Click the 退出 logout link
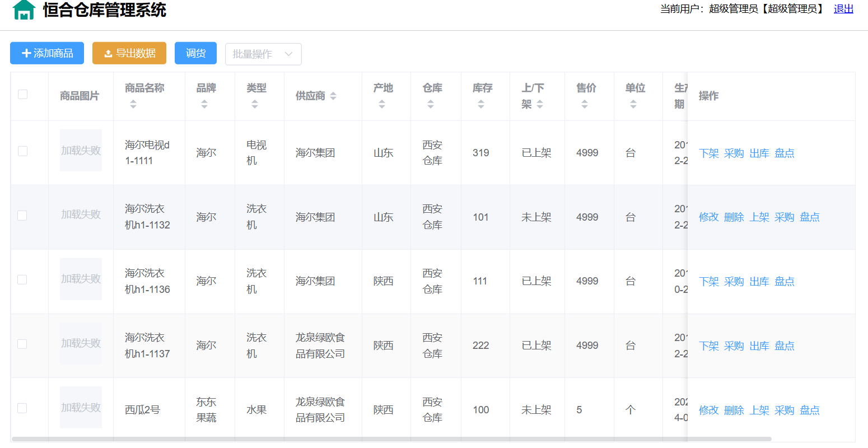This screenshot has width=868, height=448. (843, 9)
